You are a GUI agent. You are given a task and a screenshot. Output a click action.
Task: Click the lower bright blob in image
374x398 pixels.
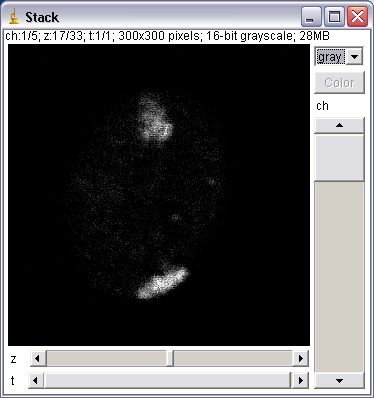[163, 283]
